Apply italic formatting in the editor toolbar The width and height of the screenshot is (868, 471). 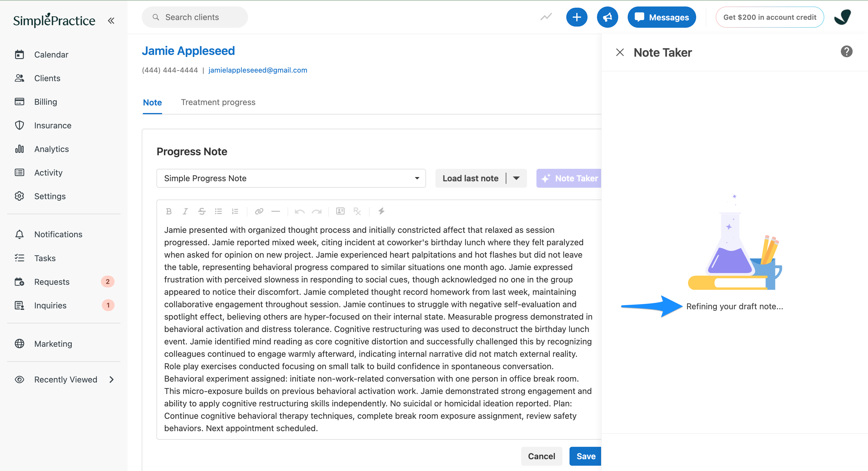(185, 211)
